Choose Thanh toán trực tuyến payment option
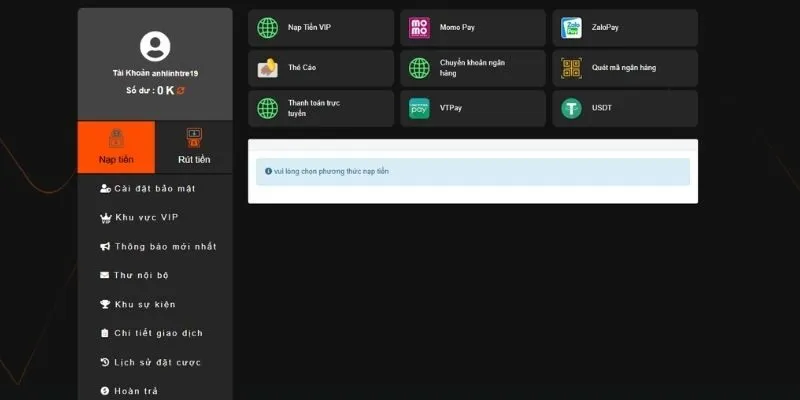Screen dimensions: 800x400 [321, 109]
